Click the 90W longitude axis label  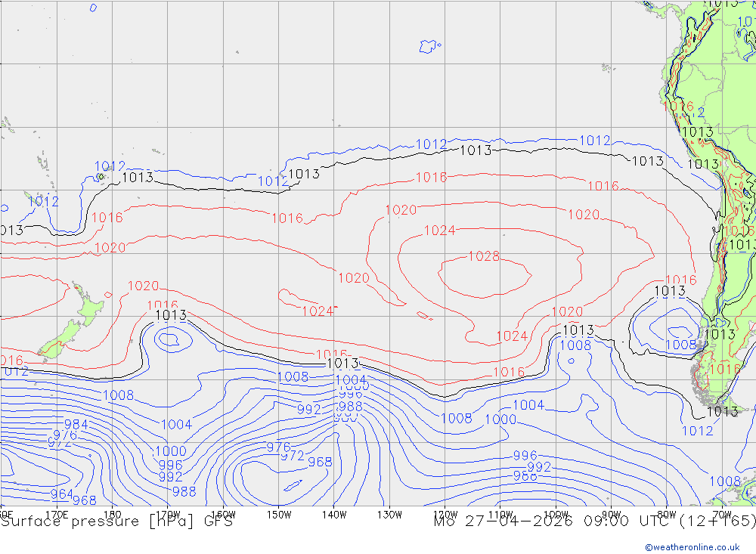coord(612,515)
